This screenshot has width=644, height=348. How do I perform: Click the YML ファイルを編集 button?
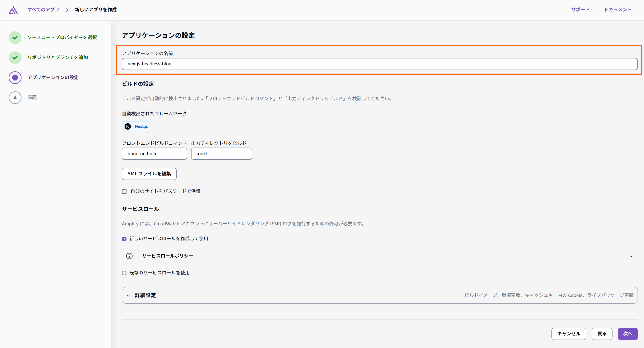[x=149, y=174]
